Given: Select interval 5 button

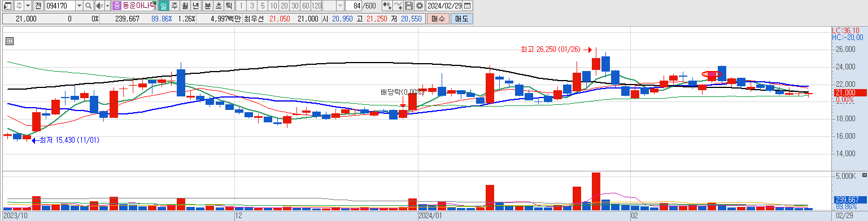Looking at the screenshot, I should [262, 6].
